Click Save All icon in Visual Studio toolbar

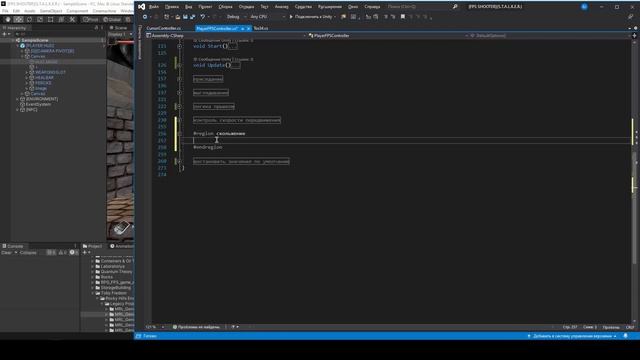pos(192,17)
